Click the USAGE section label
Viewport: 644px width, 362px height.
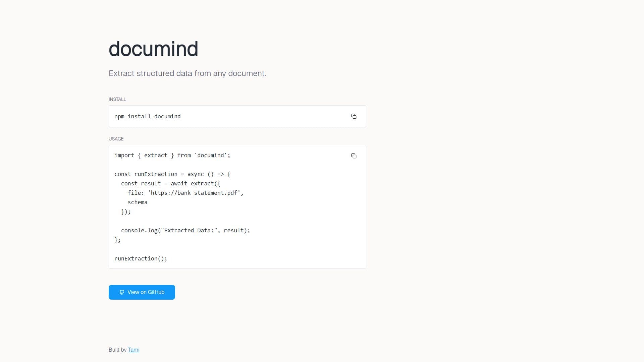tap(116, 139)
